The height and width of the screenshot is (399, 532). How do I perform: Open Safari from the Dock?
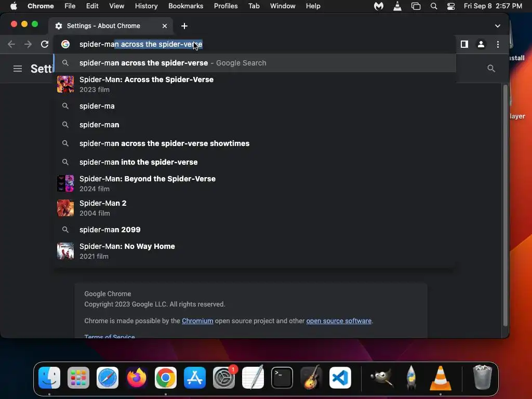point(108,378)
